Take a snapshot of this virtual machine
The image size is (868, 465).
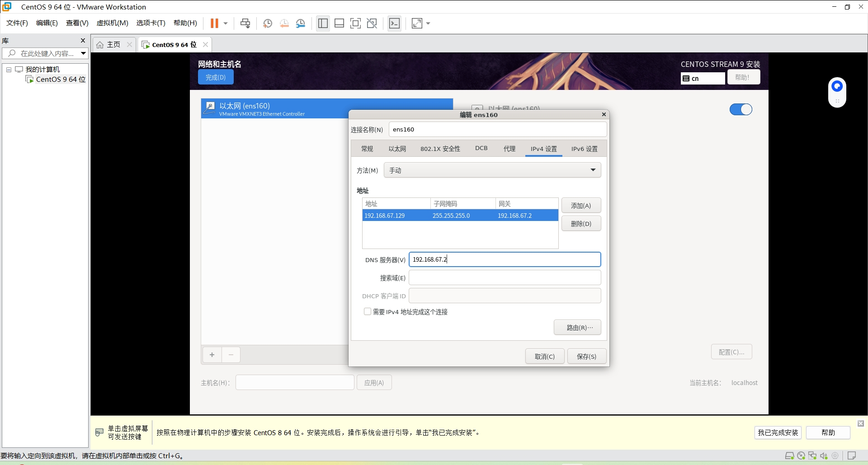pyautogui.click(x=268, y=23)
